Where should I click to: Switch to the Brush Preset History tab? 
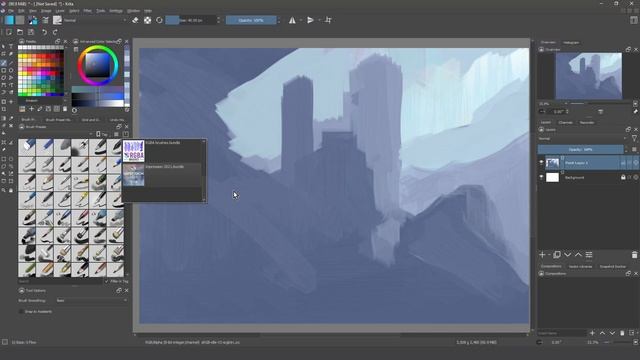click(58, 120)
